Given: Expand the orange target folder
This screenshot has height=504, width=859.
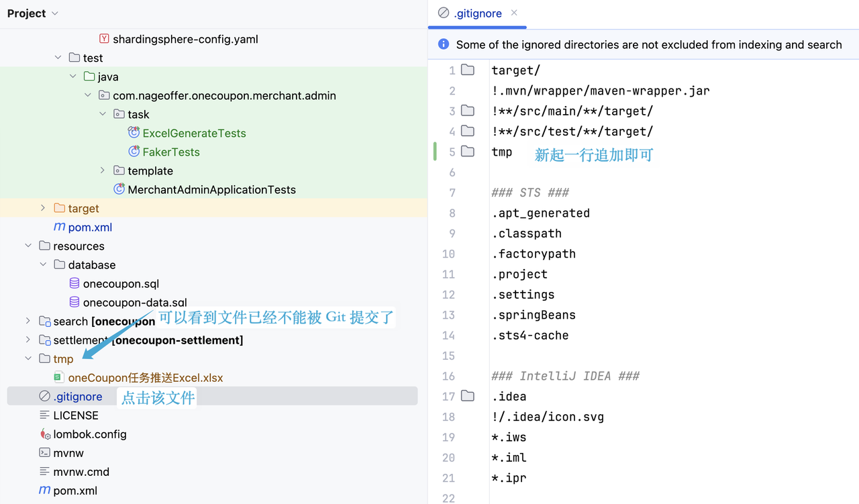Looking at the screenshot, I should [43, 208].
